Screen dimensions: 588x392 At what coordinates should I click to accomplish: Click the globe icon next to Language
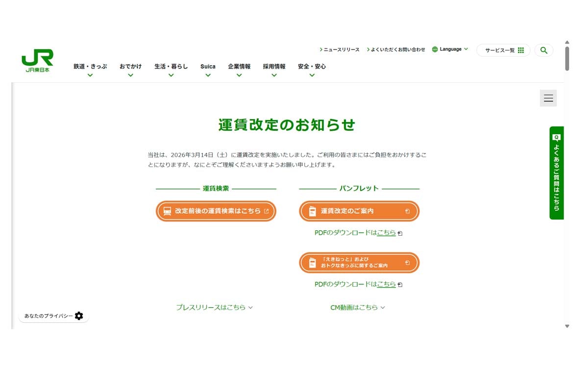click(x=434, y=49)
